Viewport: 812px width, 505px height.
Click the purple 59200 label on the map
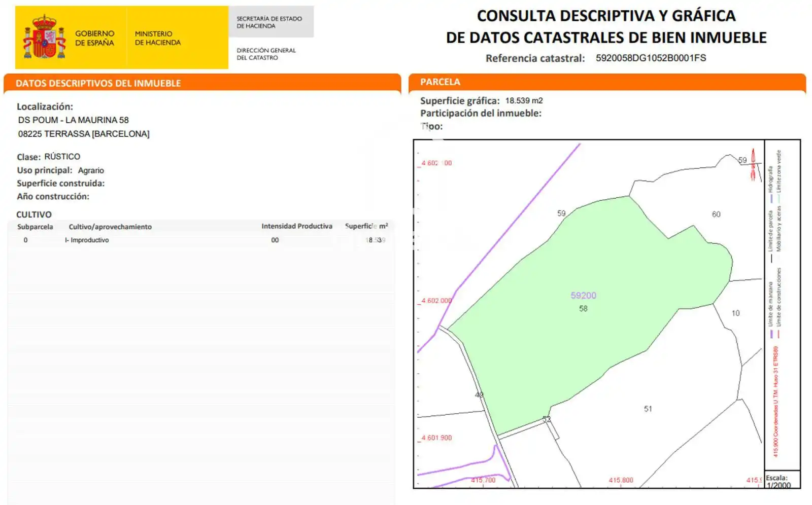pyautogui.click(x=584, y=296)
